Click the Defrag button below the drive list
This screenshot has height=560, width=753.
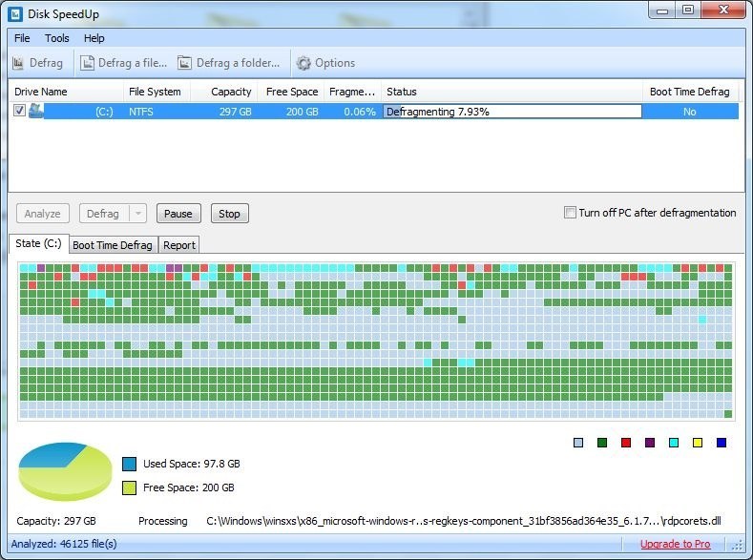pos(103,214)
